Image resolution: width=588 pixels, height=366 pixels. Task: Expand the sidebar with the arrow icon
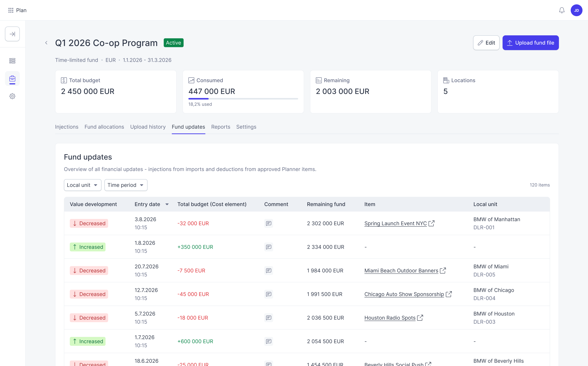coord(12,34)
